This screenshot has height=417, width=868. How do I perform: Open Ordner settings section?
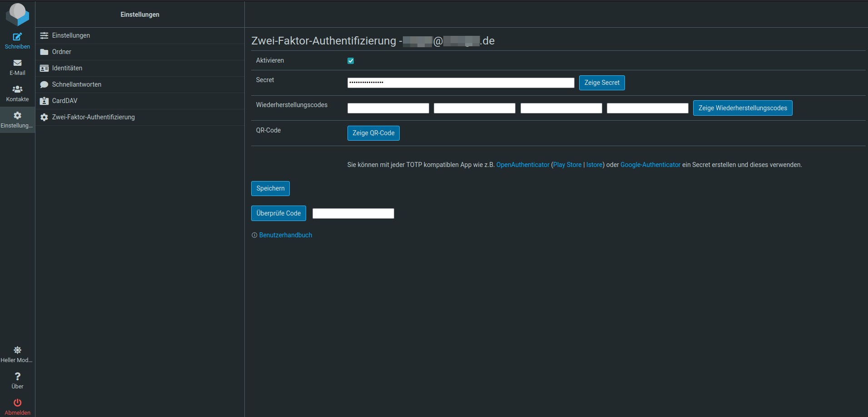point(62,52)
